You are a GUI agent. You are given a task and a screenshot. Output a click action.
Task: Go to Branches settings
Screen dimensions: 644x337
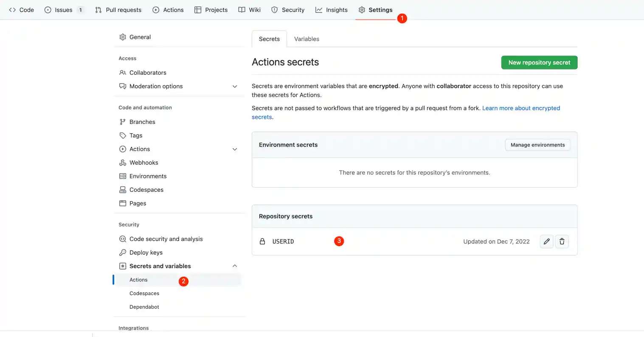point(142,122)
